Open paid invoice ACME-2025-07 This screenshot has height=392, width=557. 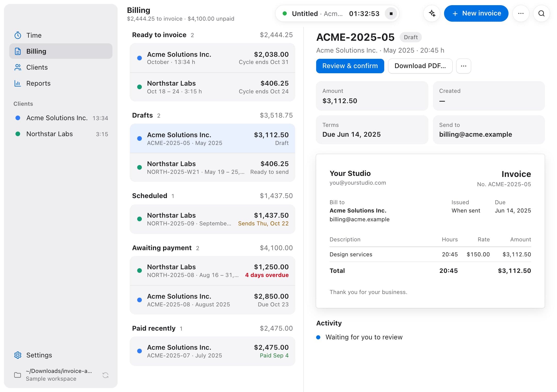212,351
